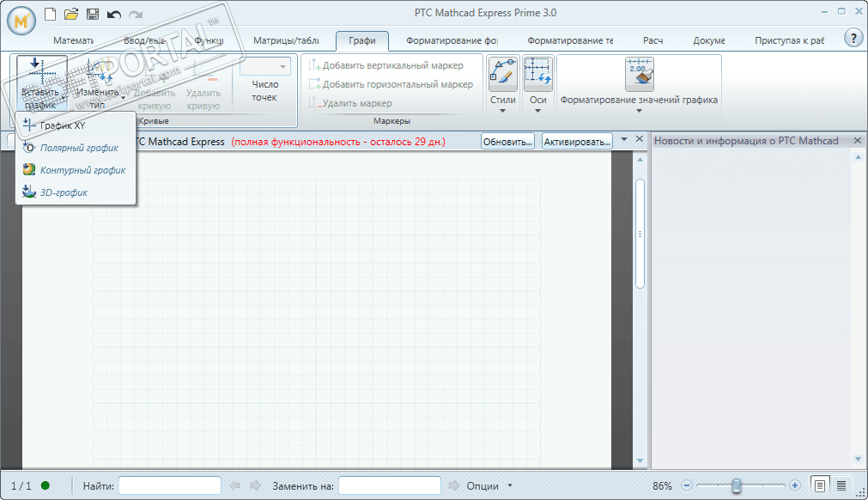Screen dimensions: 868x500
Task: Switch to the Форматирование текста tab
Action: pos(570,40)
